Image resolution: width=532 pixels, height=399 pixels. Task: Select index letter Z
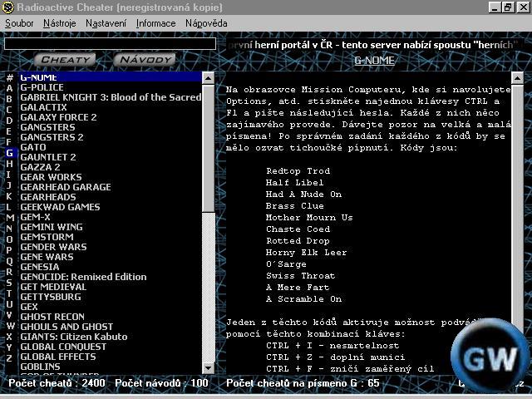click(9, 358)
